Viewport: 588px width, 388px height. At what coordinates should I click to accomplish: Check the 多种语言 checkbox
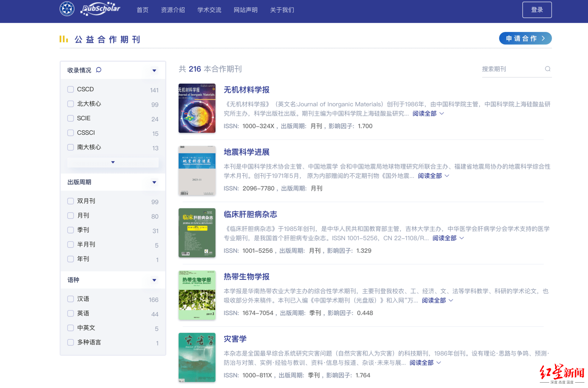click(x=70, y=342)
